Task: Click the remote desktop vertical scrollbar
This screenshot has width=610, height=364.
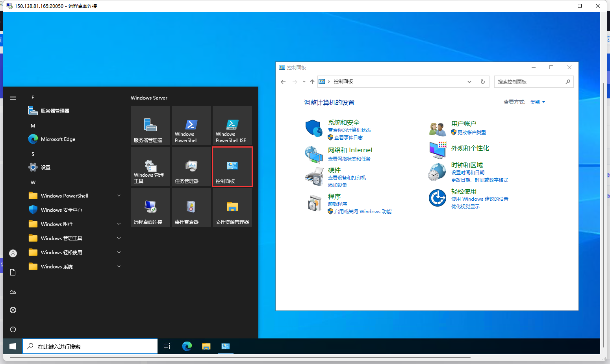Action: coord(604,214)
